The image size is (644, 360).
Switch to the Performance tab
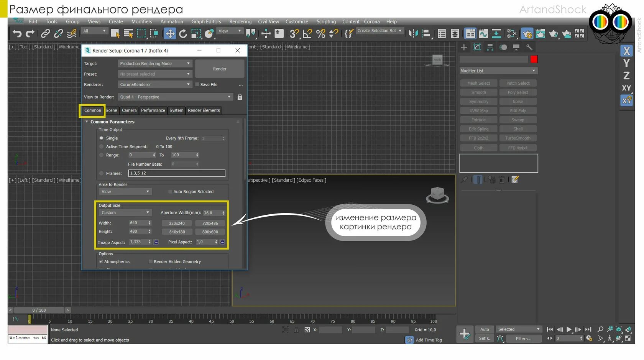[153, 110]
